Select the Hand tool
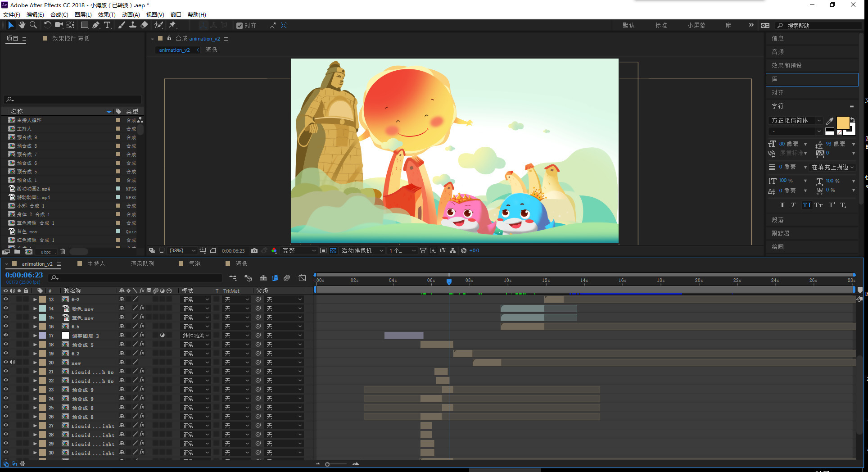The height and width of the screenshot is (472, 868). coord(22,25)
